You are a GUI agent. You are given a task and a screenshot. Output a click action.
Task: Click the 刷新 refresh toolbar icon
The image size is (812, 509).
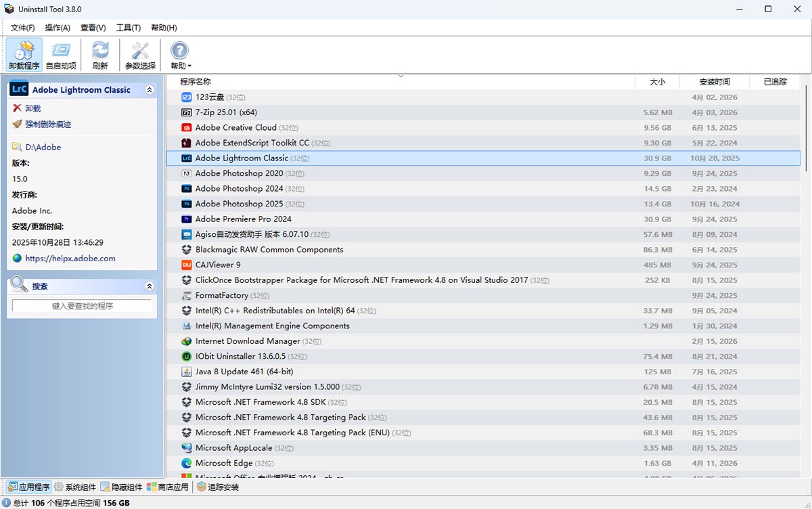click(100, 55)
